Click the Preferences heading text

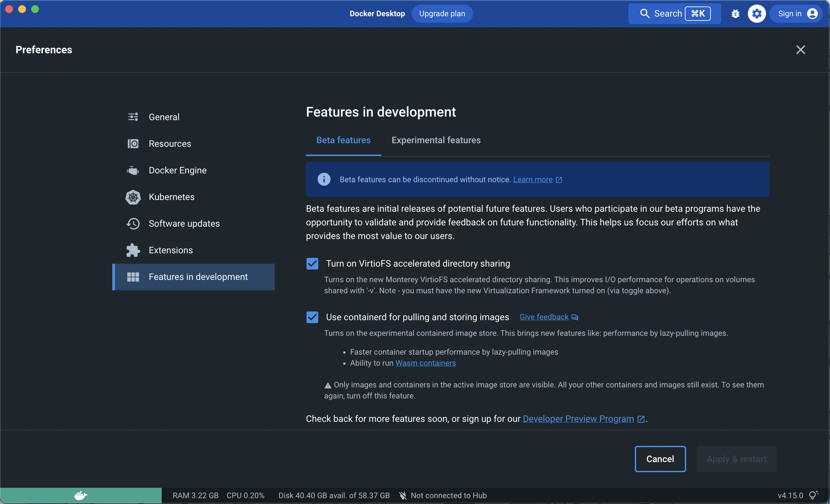(x=44, y=50)
